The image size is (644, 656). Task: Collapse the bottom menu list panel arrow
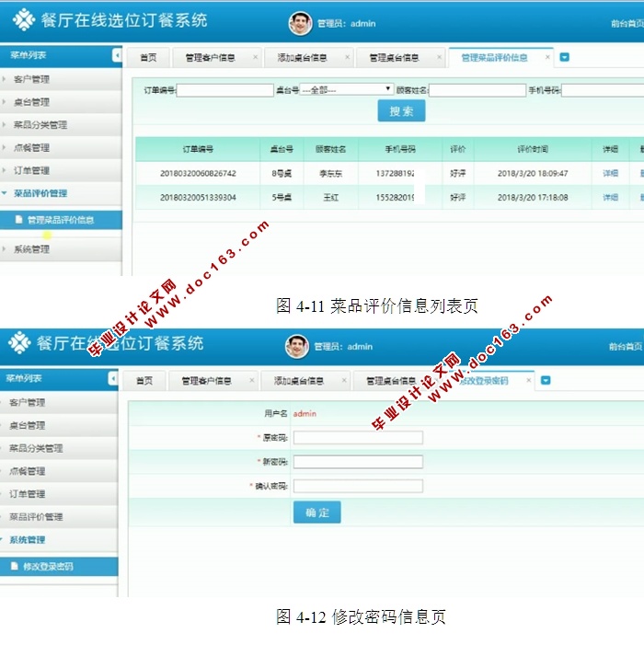click(x=113, y=379)
